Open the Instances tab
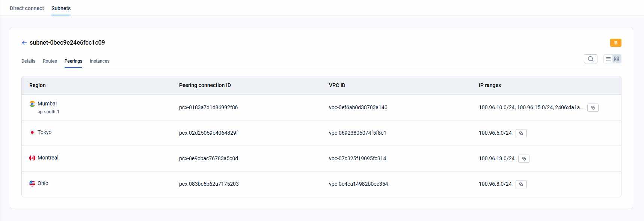This screenshot has height=221, width=644. tap(100, 61)
